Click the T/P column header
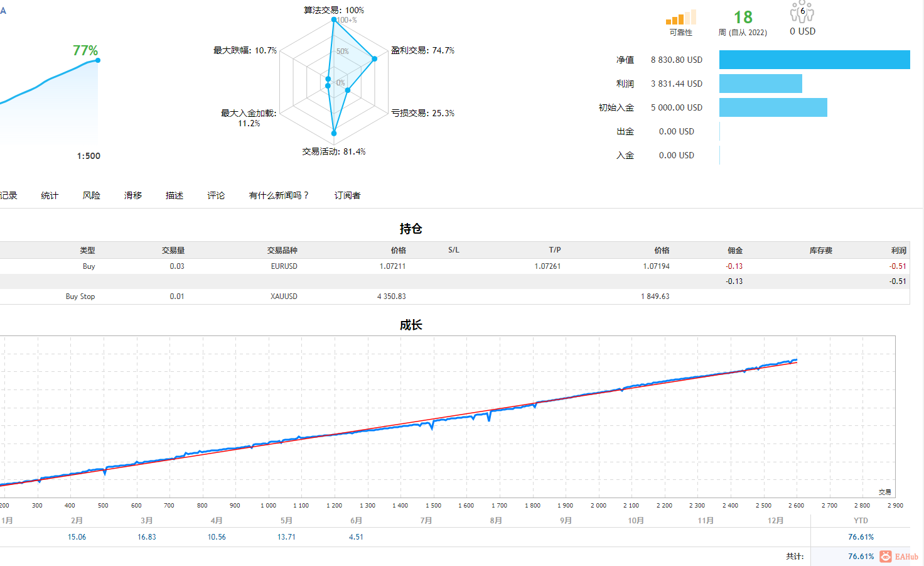 click(x=555, y=250)
